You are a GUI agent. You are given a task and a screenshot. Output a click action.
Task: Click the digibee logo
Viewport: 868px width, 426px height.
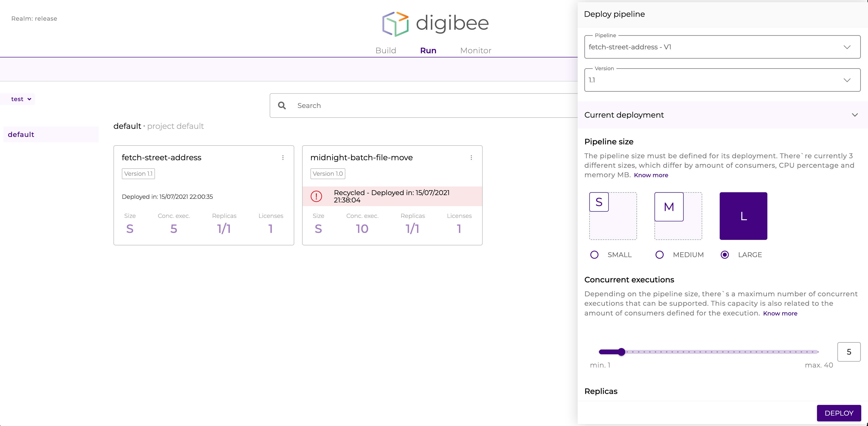coord(435,23)
